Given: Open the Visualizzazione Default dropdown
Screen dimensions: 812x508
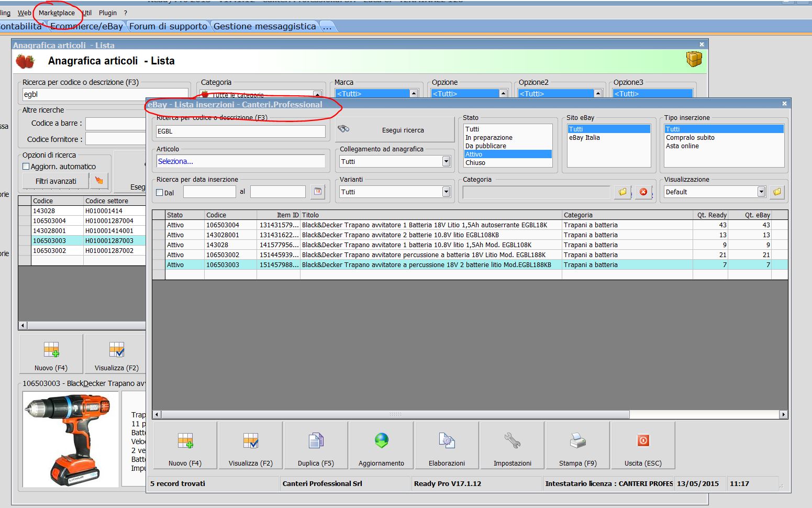Looking at the screenshot, I should coord(761,192).
